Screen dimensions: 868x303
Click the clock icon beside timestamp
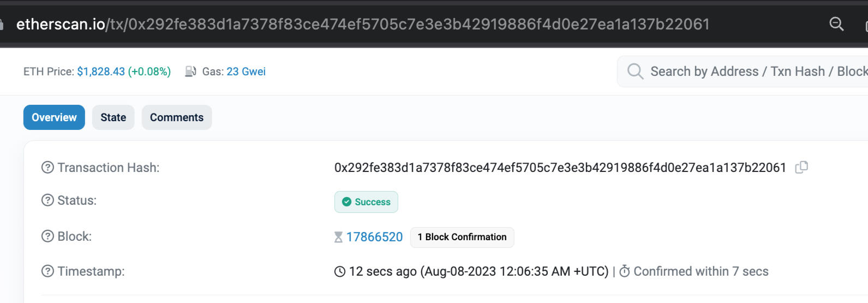tap(340, 271)
